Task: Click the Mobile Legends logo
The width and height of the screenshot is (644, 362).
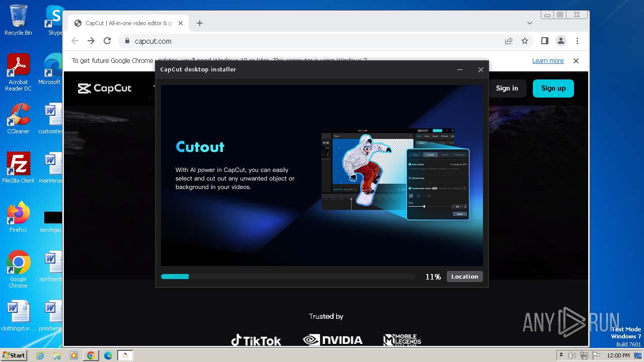Action: 402,340
